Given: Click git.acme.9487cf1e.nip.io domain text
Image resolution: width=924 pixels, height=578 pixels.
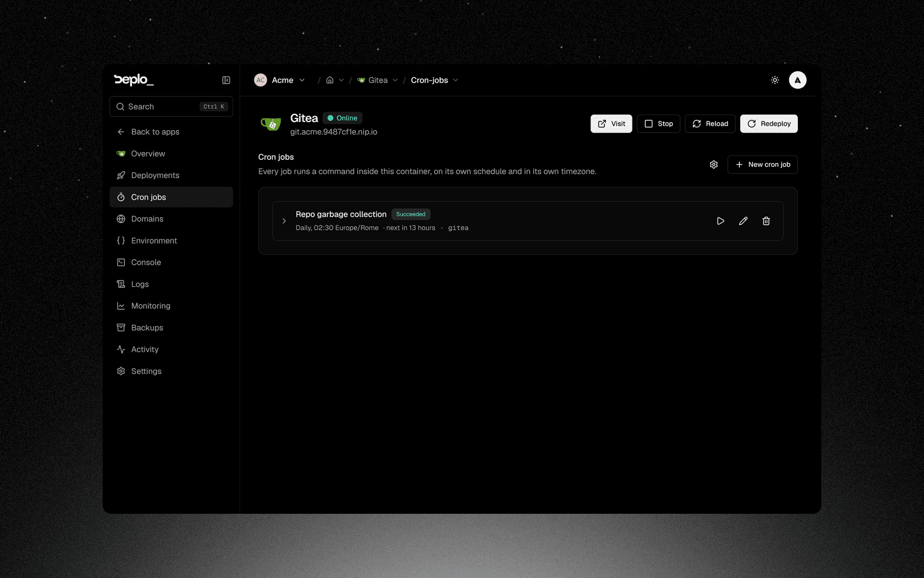Looking at the screenshot, I should [x=334, y=132].
